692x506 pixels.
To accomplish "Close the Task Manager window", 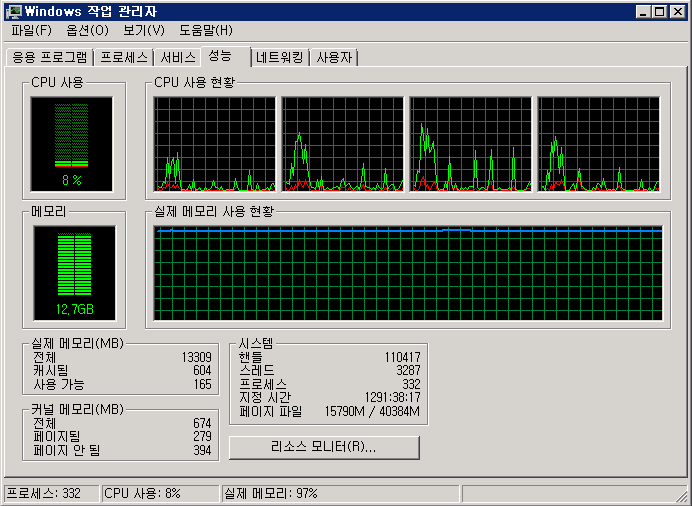I will point(677,11).
